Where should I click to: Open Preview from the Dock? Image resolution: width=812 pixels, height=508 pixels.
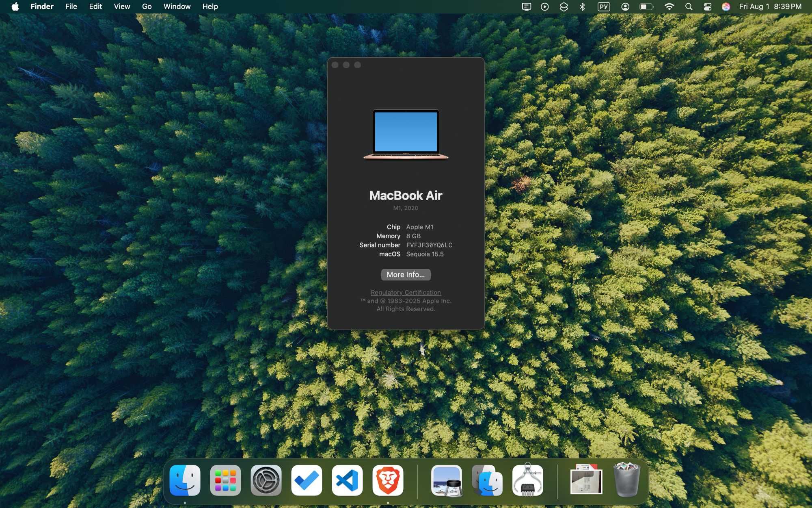[x=447, y=480]
